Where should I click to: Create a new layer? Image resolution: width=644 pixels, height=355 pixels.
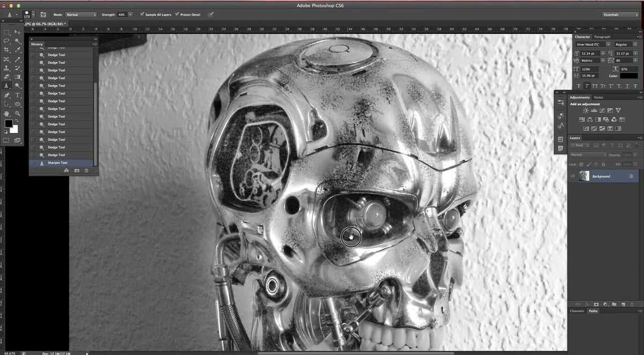tap(622, 304)
